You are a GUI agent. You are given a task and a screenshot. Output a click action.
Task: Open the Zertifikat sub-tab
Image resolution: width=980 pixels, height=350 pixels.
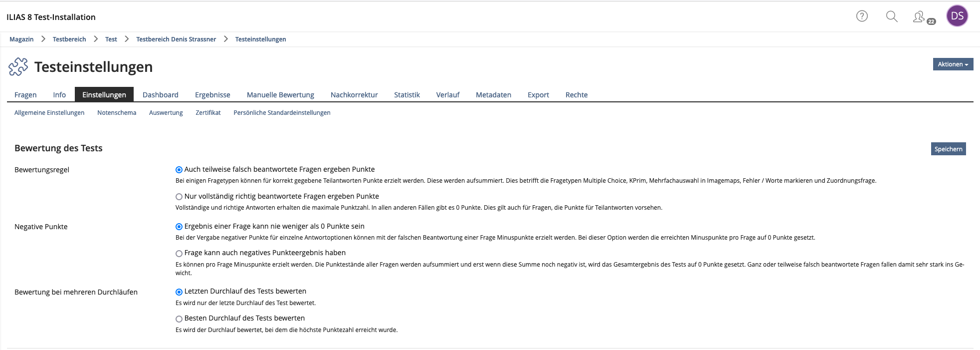tap(208, 113)
